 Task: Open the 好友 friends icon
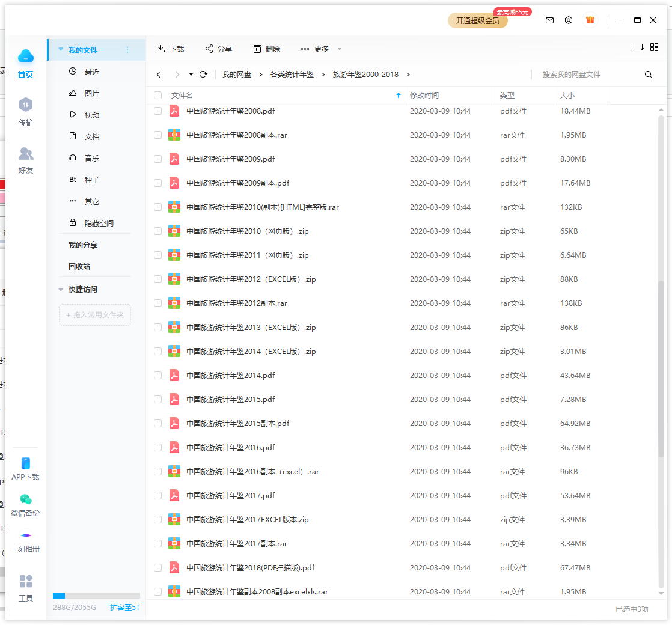(x=26, y=153)
